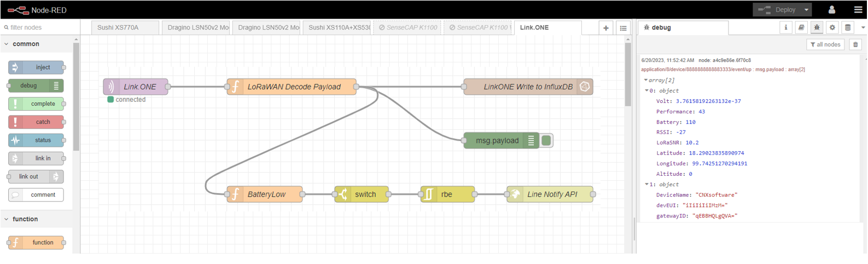This screenshot has width=868, height=264.
Task: Open the second disabled SenseCAP K1100 tab
Action: pos(479,27)
